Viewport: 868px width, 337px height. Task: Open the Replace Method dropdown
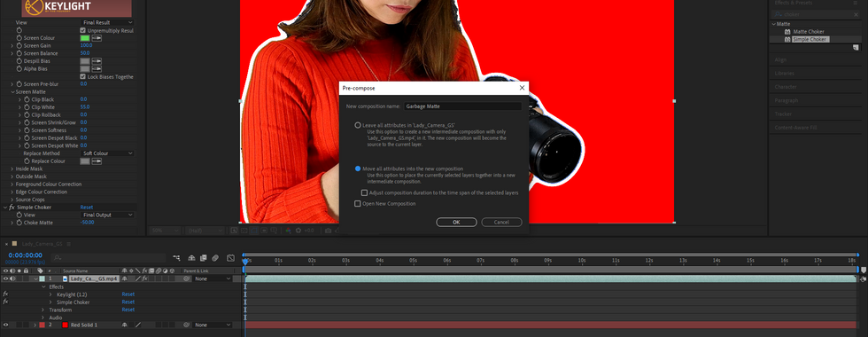coord(107,153)
